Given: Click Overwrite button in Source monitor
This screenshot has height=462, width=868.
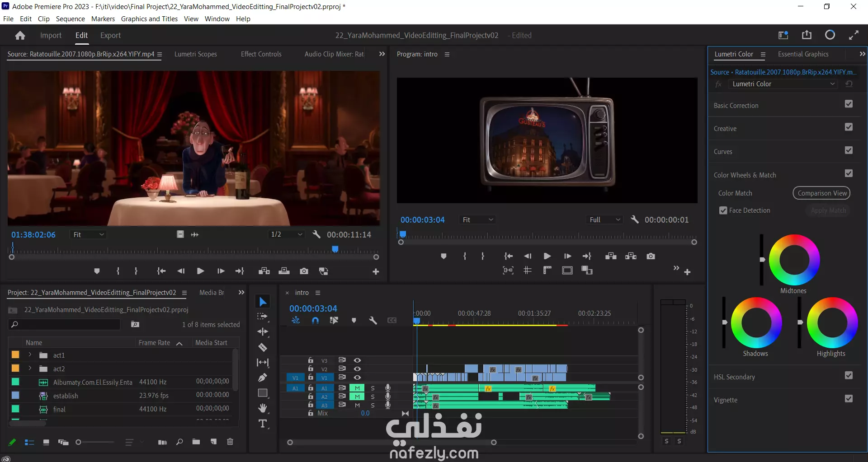Looking at the screenshot, I should pyautogui.click(x=284, y=271).
